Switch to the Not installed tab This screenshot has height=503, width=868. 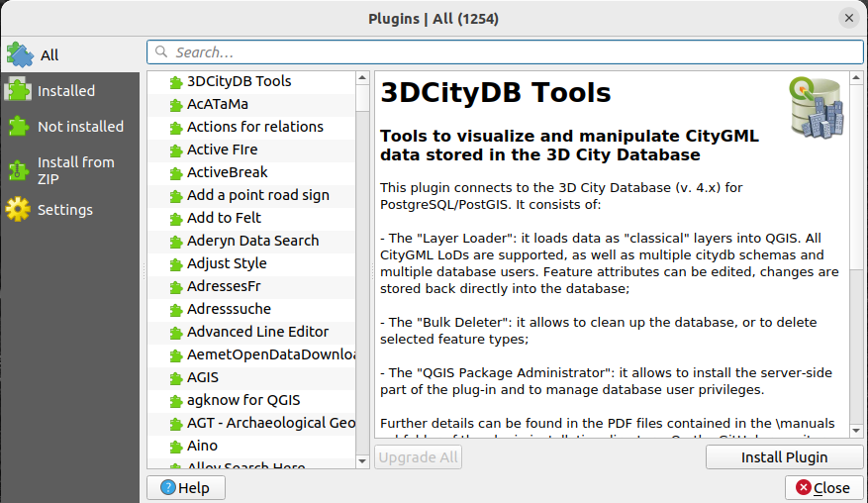tap(80, 127)
